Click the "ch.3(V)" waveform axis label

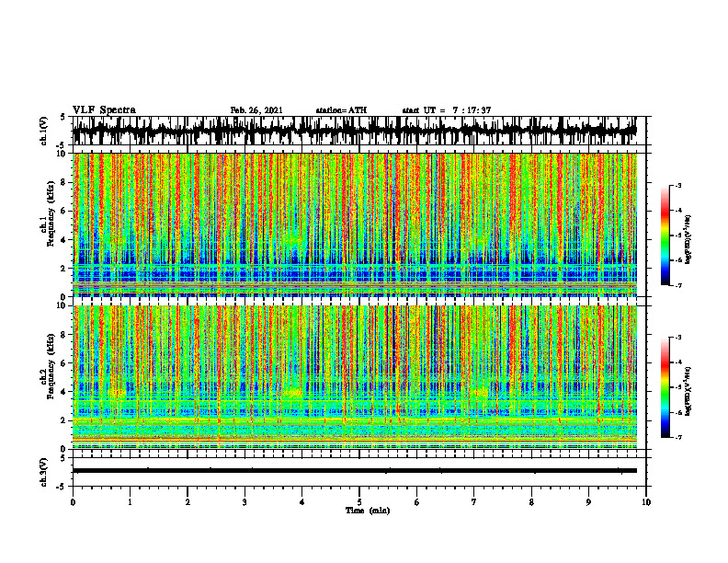[x=43, y=472]
